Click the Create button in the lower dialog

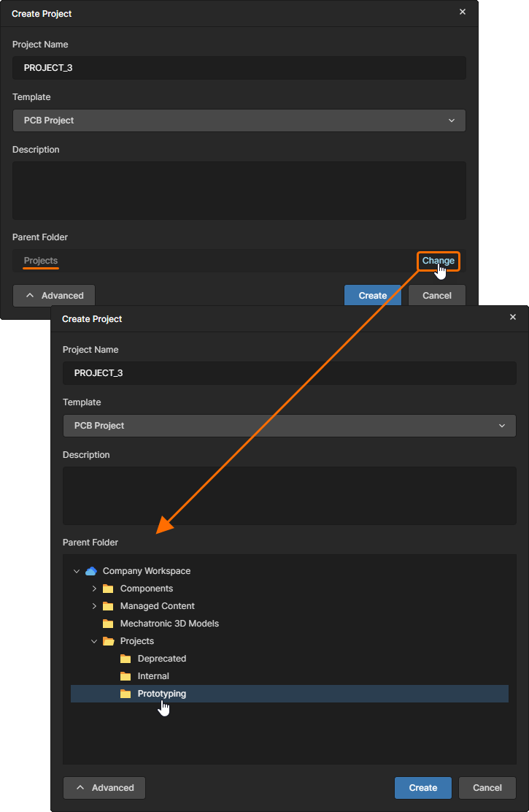tap(423, 788)
